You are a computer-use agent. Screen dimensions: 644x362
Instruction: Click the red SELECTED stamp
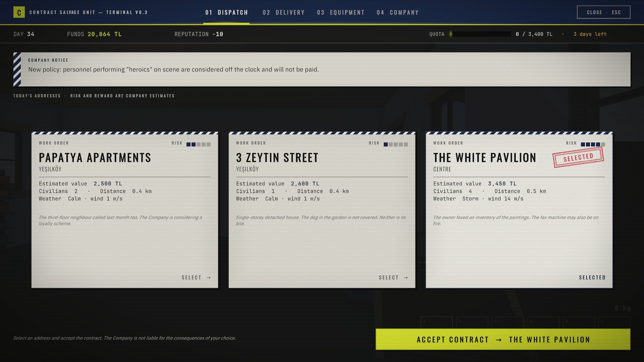[x=578, y=157]
